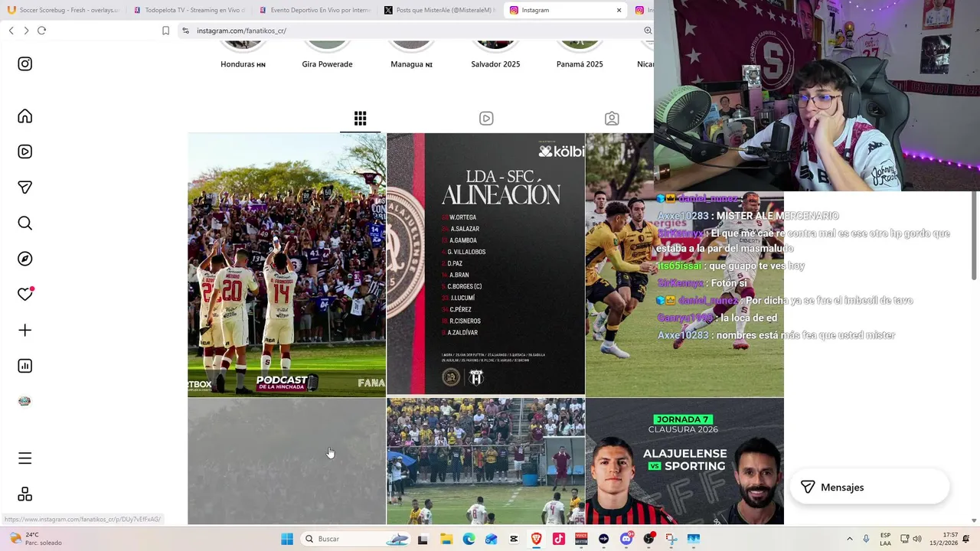Screen dimensions: 980x551
Task: Open volume control in system tray
Action: coord(918,539)
